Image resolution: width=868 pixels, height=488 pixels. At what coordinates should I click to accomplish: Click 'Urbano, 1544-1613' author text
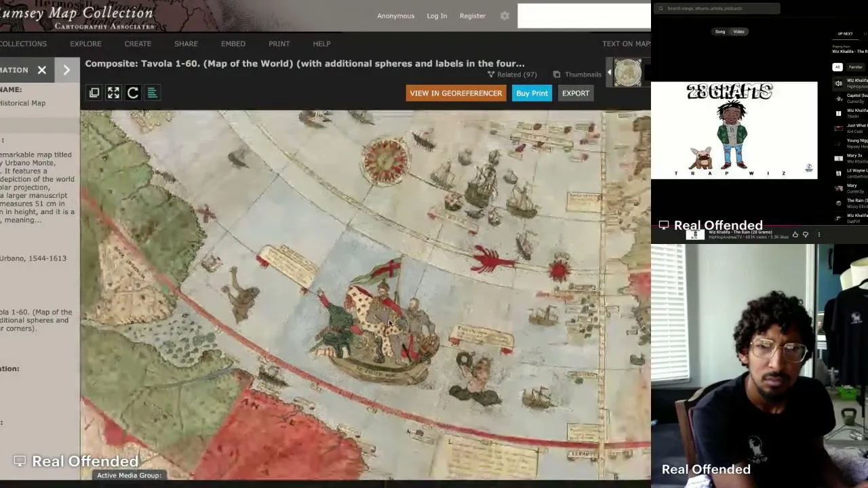click(33, 258)
